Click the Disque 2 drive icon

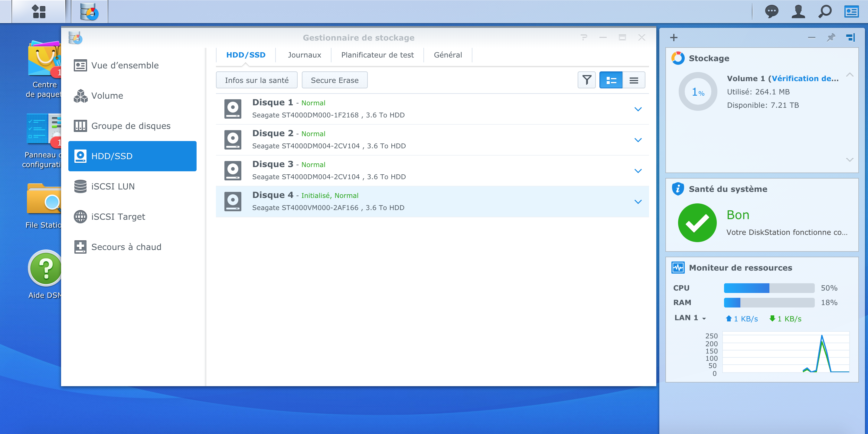pyautogui.click(x=233, y=140)
